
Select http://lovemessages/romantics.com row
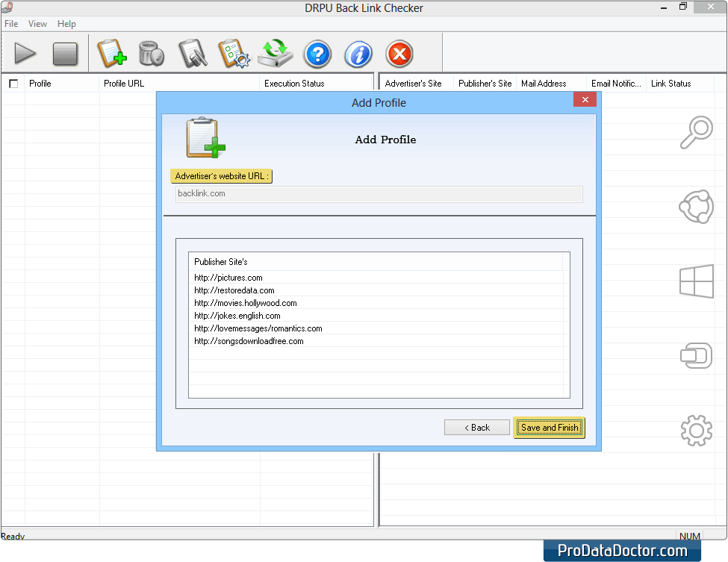[376, 328]
